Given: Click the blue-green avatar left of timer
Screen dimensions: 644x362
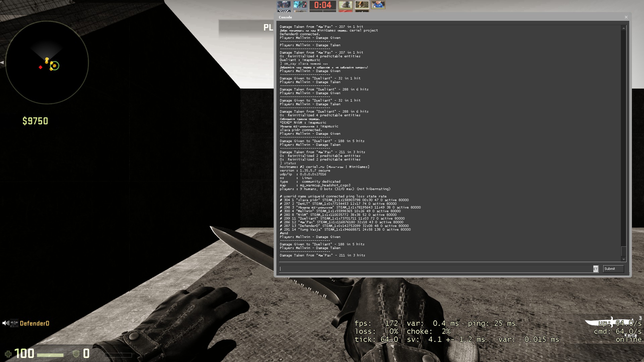Looking at the screenshot, I should [300, 5].
